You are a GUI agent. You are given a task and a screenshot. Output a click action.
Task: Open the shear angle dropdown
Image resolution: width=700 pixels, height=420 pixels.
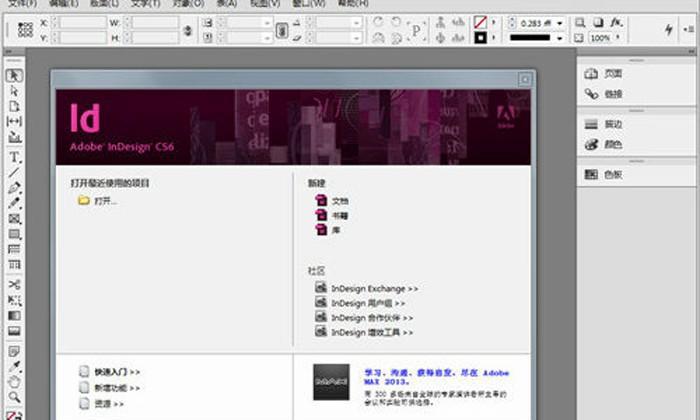pos(356,38)
